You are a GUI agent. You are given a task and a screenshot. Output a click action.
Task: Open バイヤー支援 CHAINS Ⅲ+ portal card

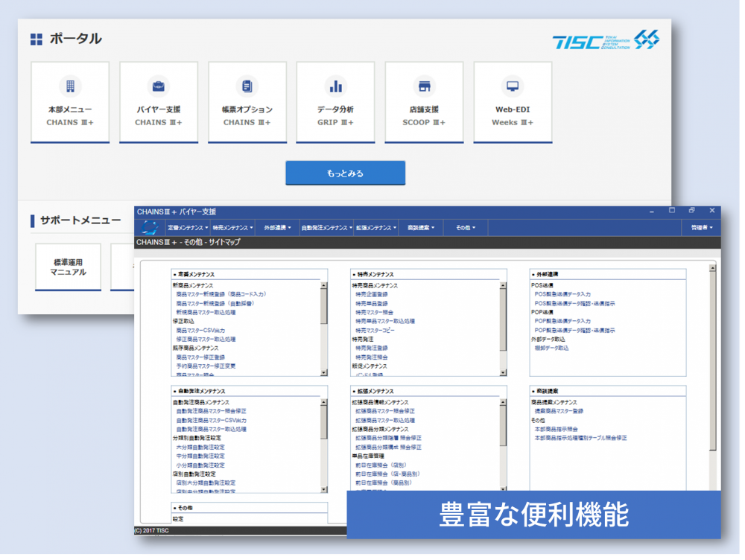[159, 102]
